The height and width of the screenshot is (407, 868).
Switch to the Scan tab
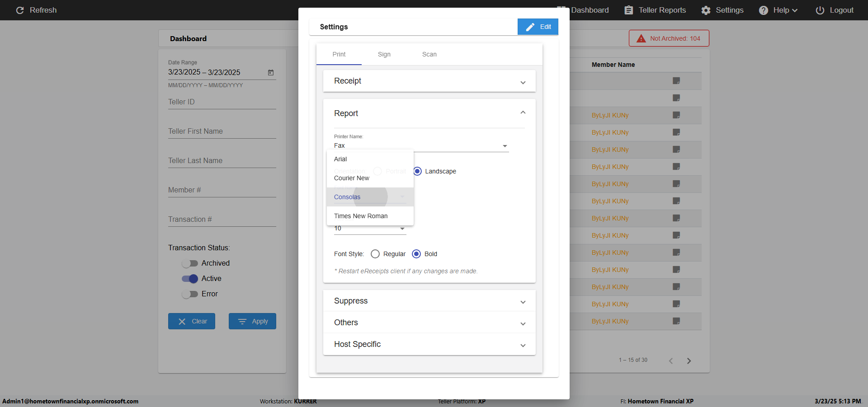pos(429,54)
